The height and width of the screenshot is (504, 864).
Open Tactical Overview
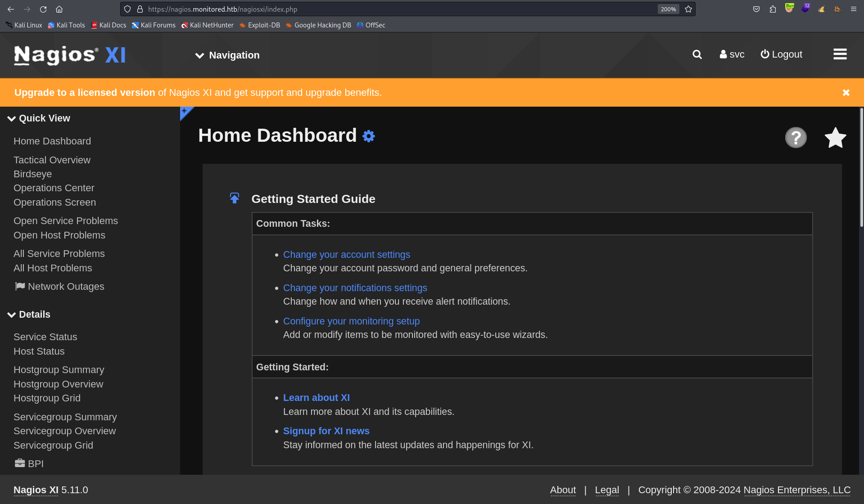(52, 160)
